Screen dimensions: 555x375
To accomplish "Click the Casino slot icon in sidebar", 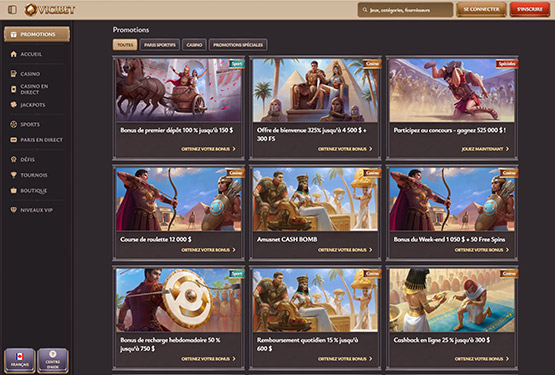I will 13,74.
